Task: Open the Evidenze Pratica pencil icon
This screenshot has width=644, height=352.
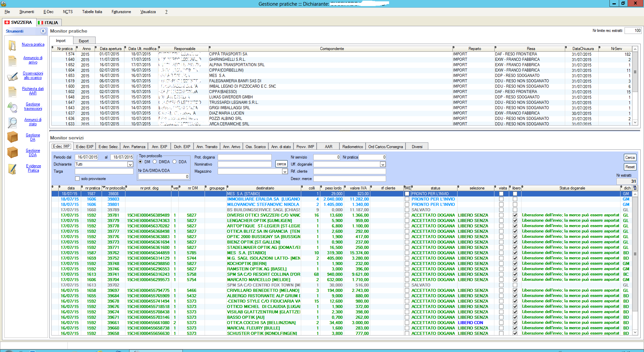Action: tap(12, 169)
